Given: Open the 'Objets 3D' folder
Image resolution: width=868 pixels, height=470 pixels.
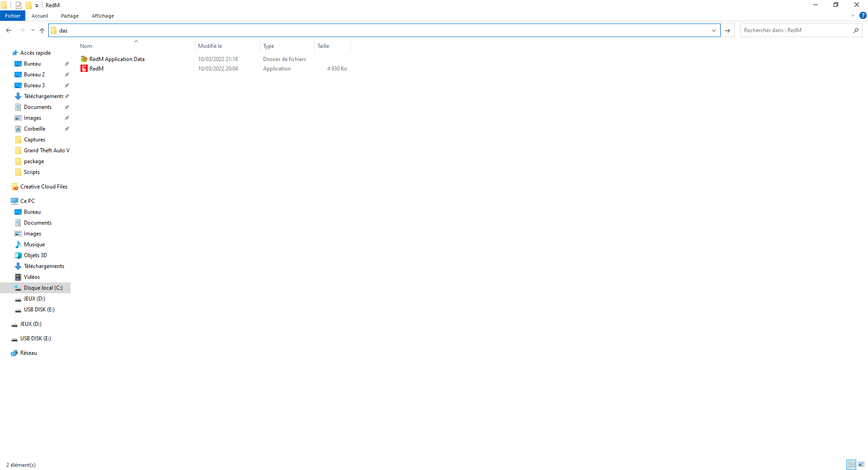Looking at the screenshot, I should tap(35, 255).
